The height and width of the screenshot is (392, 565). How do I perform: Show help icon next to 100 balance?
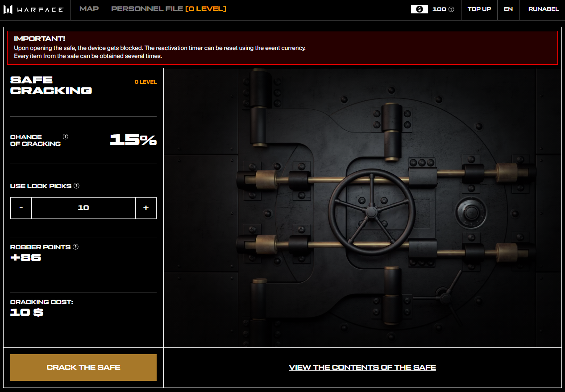point(452,9)
